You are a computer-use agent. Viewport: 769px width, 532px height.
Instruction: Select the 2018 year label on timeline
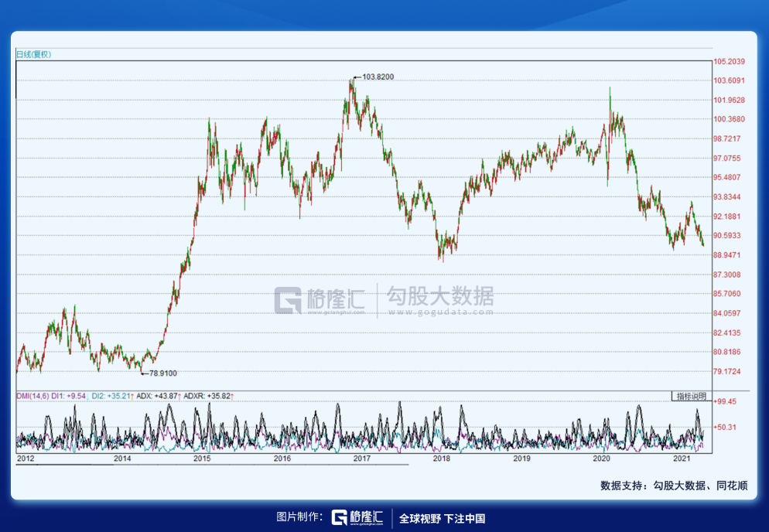point(442,459)
